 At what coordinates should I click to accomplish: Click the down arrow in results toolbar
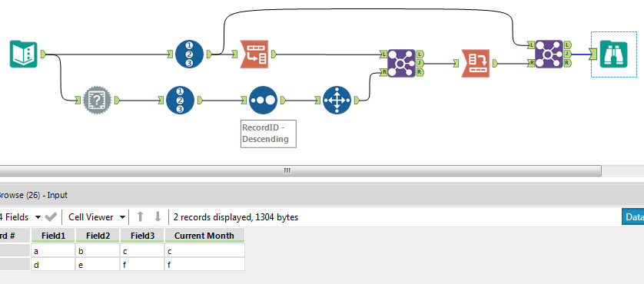(158, 216)
